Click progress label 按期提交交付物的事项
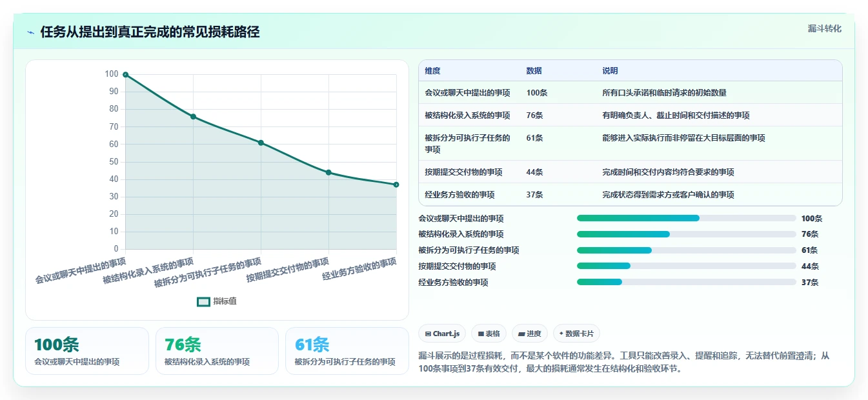This screenshot has height=400, width=868. click(x=457, y=266)
